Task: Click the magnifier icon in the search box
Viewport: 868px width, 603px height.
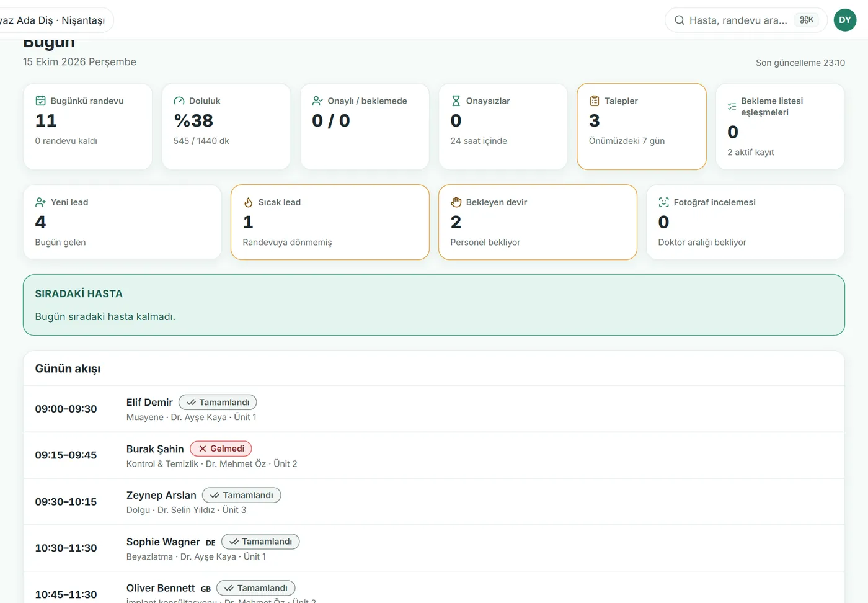Action: pyautogui.click(x=680, y=20)
